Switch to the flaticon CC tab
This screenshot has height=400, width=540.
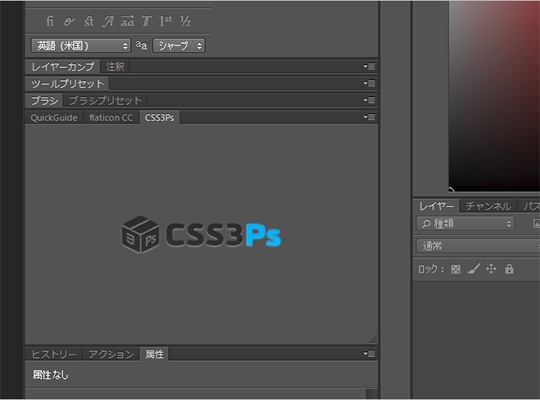pos(111,117)
